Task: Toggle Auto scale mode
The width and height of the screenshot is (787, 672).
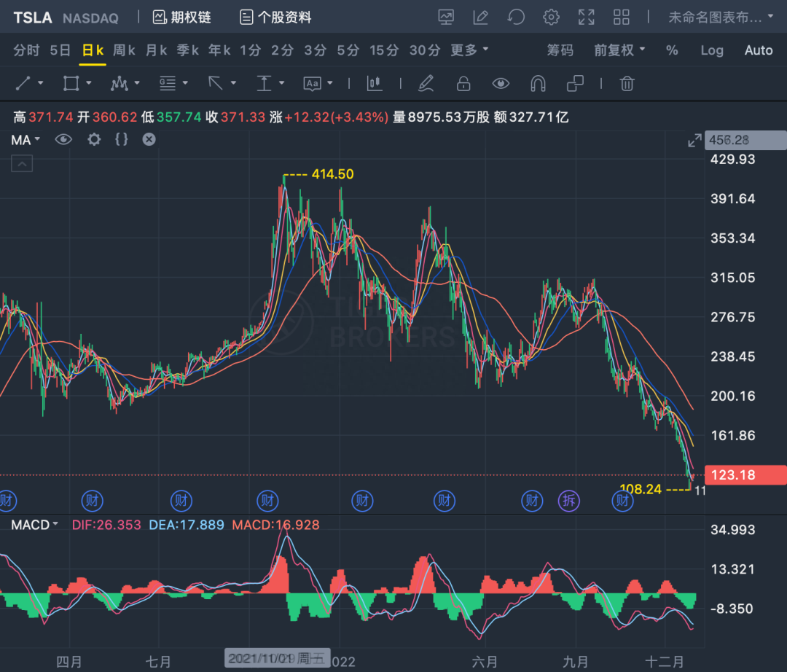Action: tap(759, 50)
